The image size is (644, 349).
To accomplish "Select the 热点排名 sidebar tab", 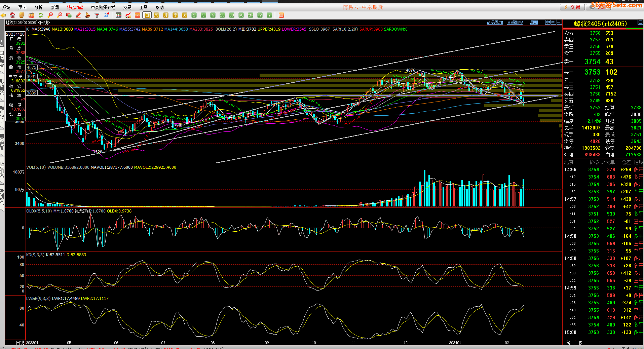I will pyautogui.click(x=2, y=169).
